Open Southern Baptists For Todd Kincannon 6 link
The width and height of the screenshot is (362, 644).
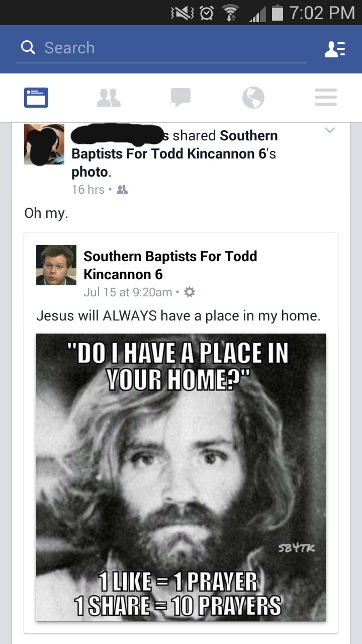click(174, 145)
